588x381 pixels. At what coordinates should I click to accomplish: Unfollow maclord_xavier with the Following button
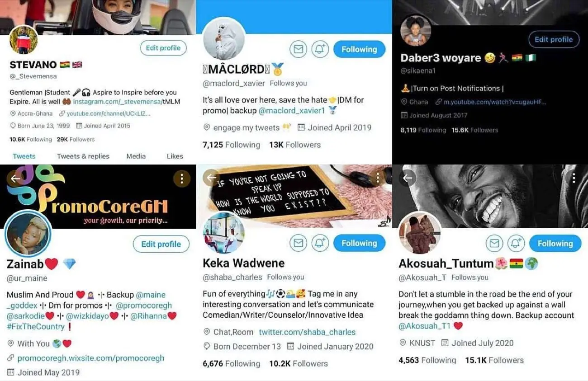click(359, 49)
